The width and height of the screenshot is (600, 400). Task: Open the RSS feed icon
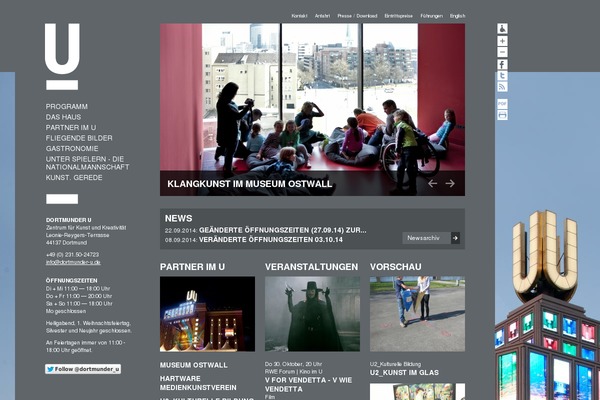[x=502, y=87]
